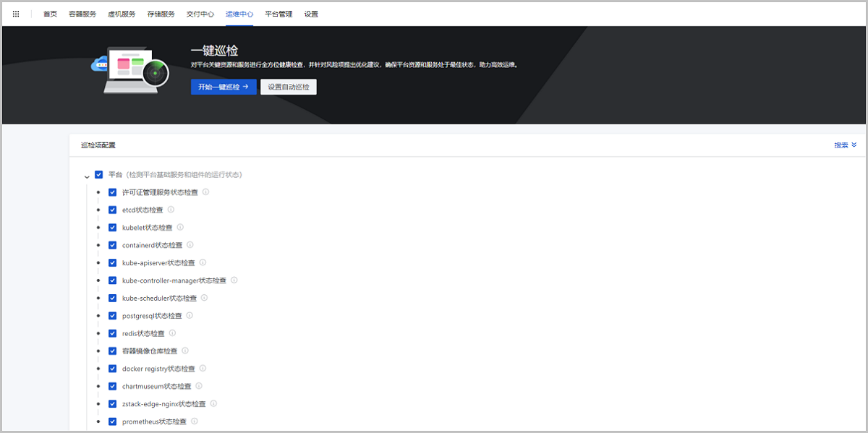
Task: Open 设置自动巡检 settings
Action: 288,86
